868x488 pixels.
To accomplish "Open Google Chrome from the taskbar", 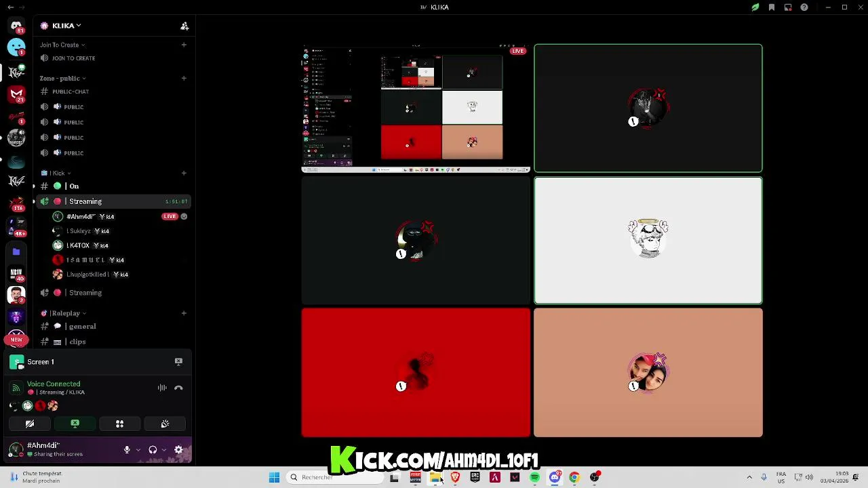I will coord(574,478).
